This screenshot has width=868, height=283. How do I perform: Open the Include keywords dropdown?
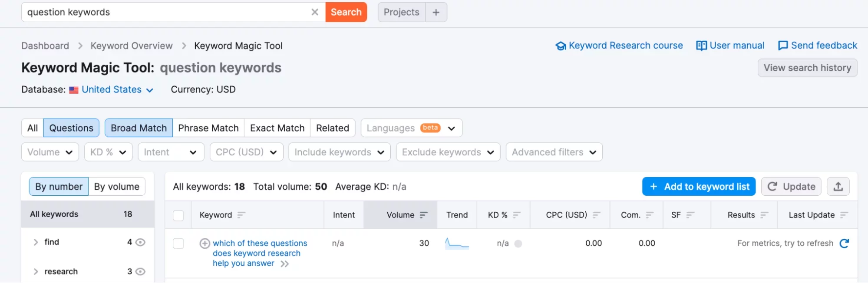(339, 152)
